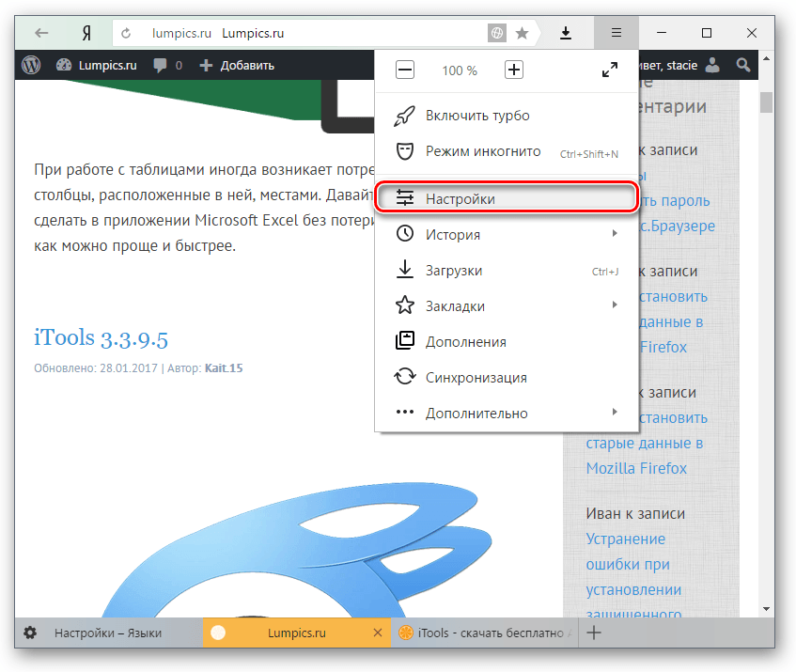Click the 100 % zoom value
The width and height of the screenshot is (796, 672).
[460, 70]
